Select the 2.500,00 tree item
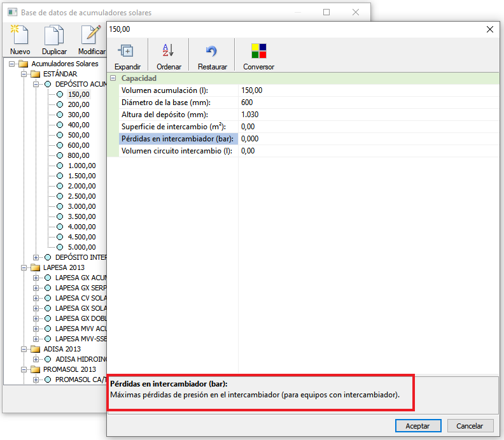Viewport: 504px width, 440px height. click(81, 196)
